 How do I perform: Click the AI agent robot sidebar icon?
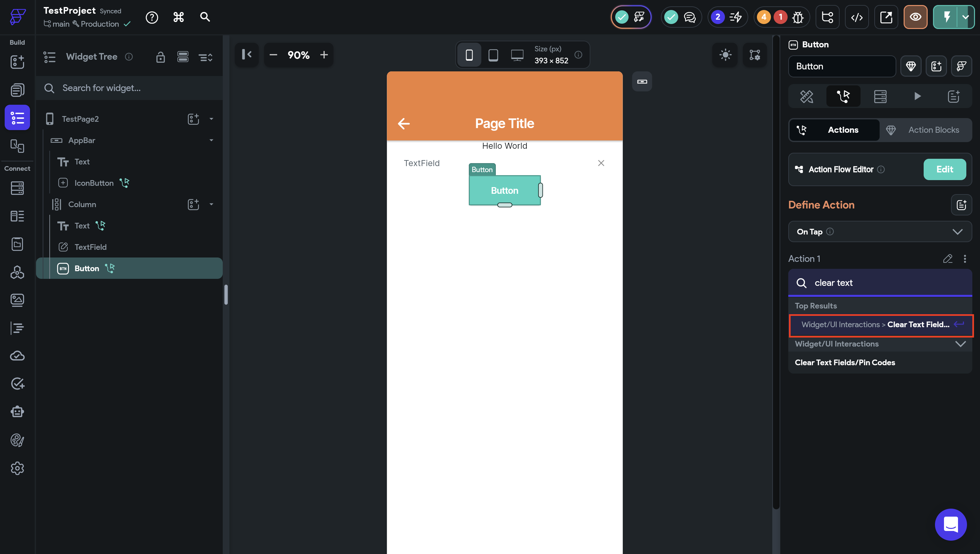click(x=17, y=412)
